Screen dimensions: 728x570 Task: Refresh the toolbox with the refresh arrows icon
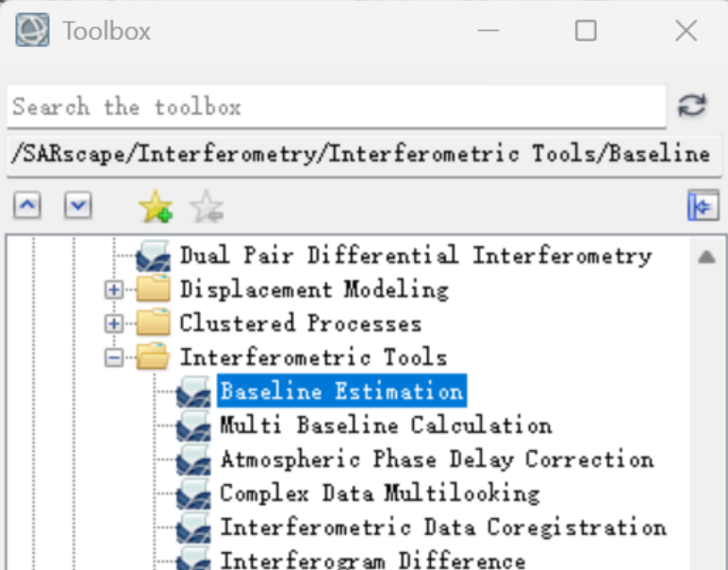(692, 106)
